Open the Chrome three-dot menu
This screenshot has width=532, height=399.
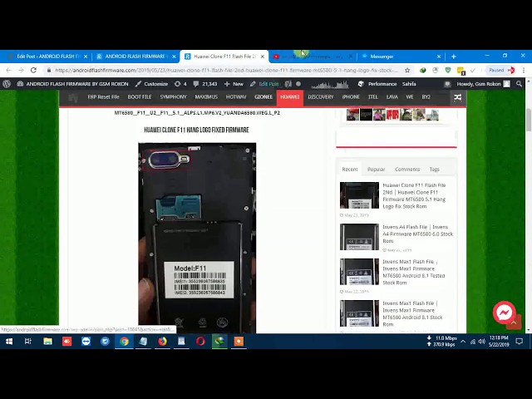point(524,70)
